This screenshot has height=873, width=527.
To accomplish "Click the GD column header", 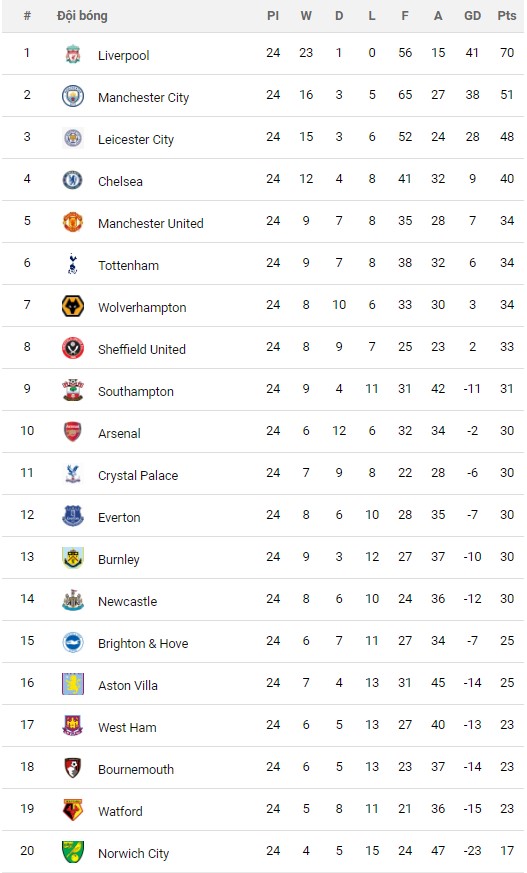I will point(472,16).
